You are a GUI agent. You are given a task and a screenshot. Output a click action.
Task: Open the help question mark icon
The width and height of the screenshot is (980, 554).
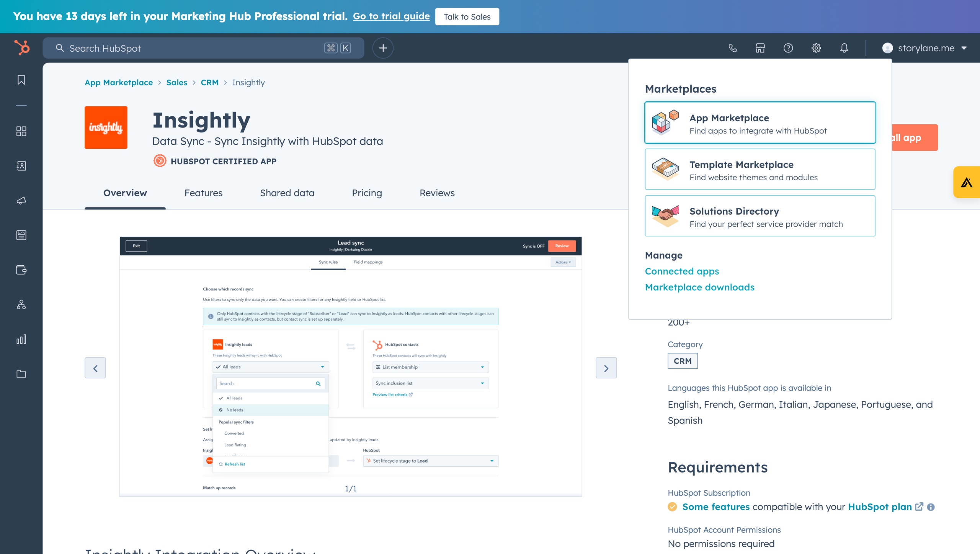click(x=788, y=48)
